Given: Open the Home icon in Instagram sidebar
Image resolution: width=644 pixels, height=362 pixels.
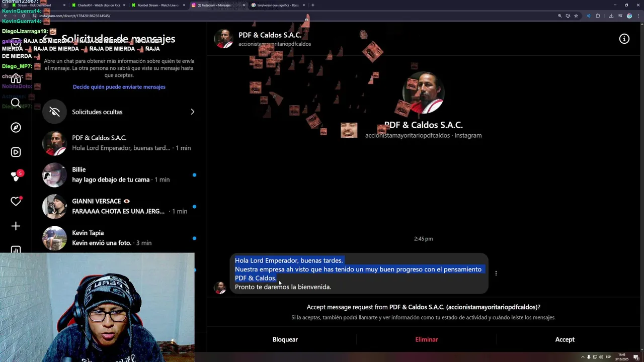Looking at the screenshot, I should point(16,78).
